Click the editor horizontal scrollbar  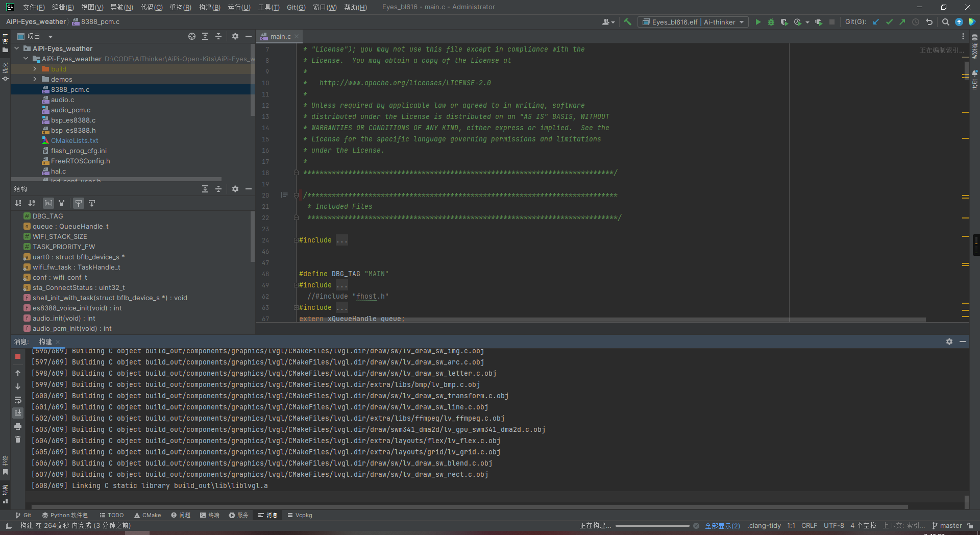[x=612, y=320]
